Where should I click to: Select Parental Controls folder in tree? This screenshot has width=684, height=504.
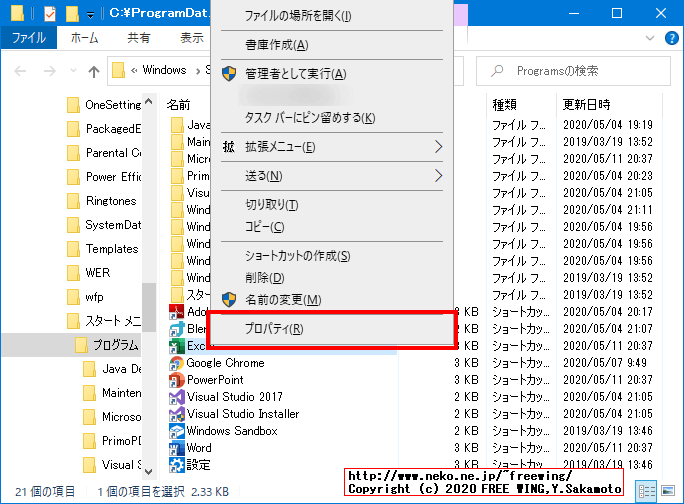104,153
